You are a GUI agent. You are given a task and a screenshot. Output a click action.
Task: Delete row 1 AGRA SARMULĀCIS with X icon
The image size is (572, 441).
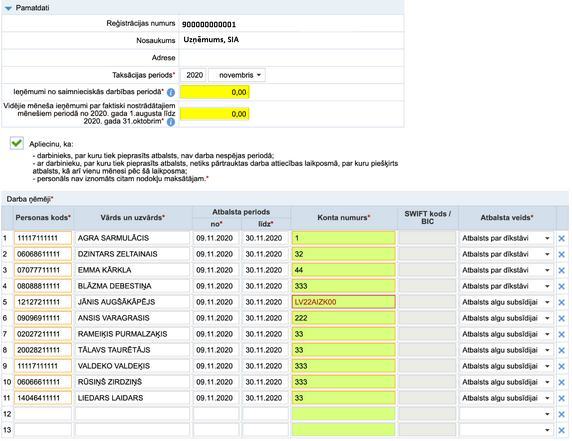(561, 239)
